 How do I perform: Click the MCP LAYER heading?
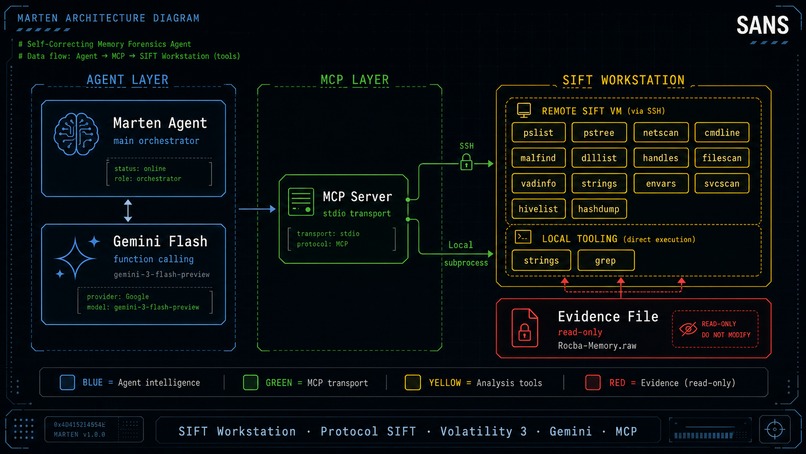[355, 80]
